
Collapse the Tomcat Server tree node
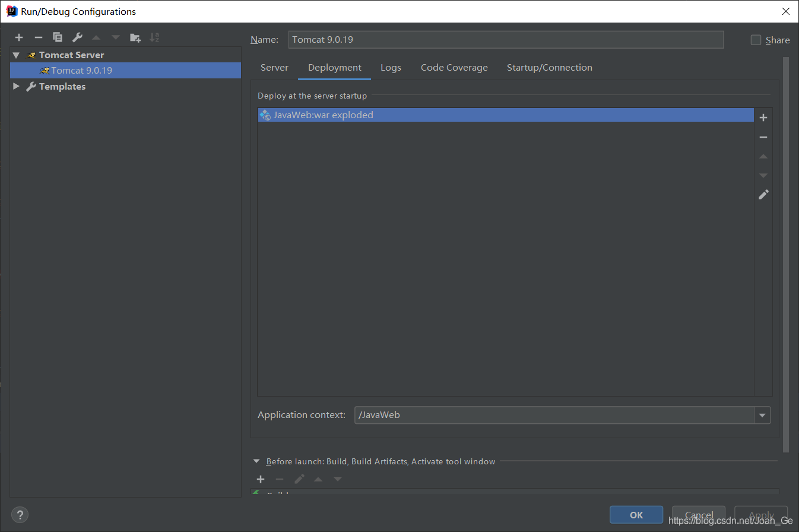point(16,55)
